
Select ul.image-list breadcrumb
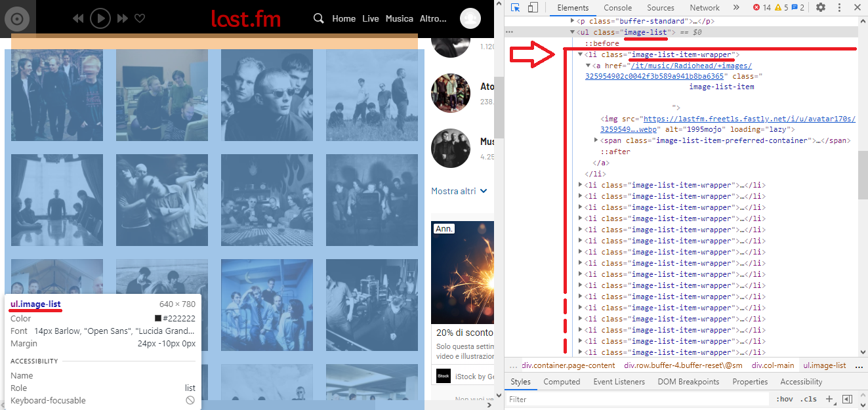click(x=825, y=365)
